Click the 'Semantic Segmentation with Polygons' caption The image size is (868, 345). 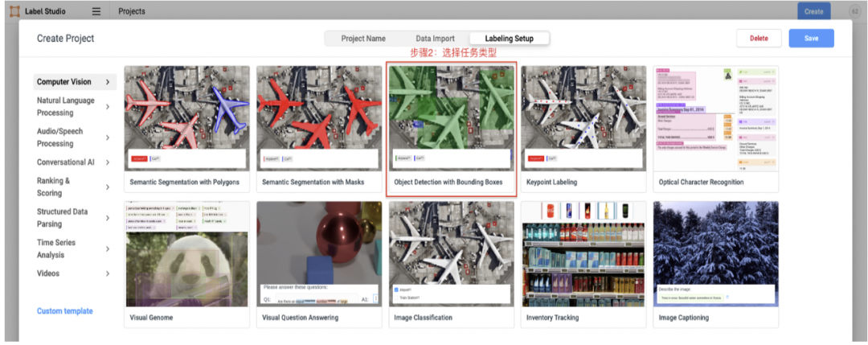tap(184, 183)
